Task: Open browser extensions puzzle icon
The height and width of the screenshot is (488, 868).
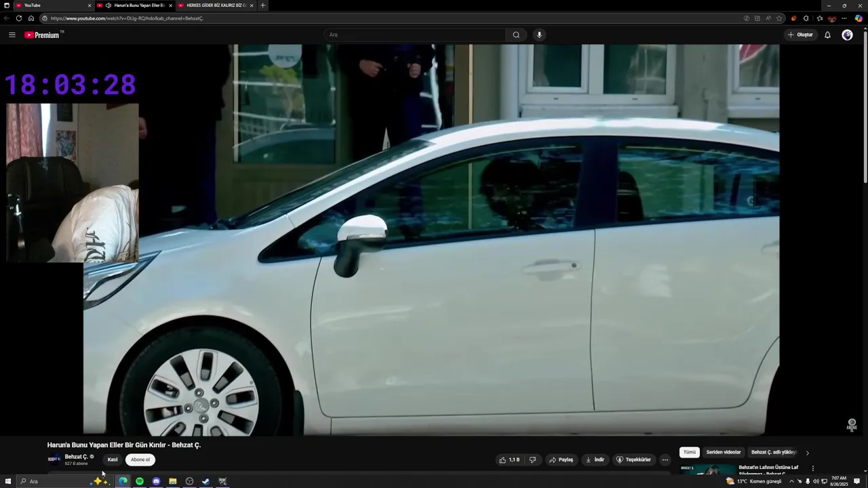Action: [806, 18]
